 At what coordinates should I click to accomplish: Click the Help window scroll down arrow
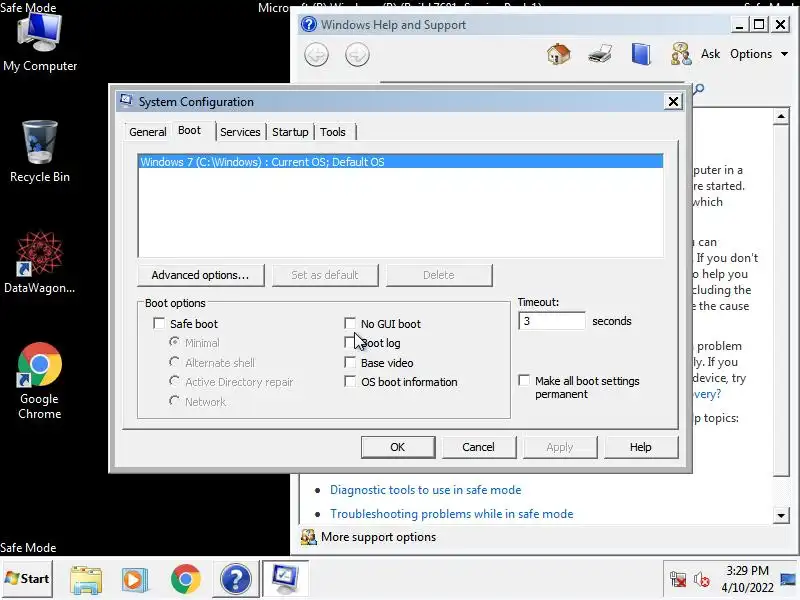[x=781, y=515]
